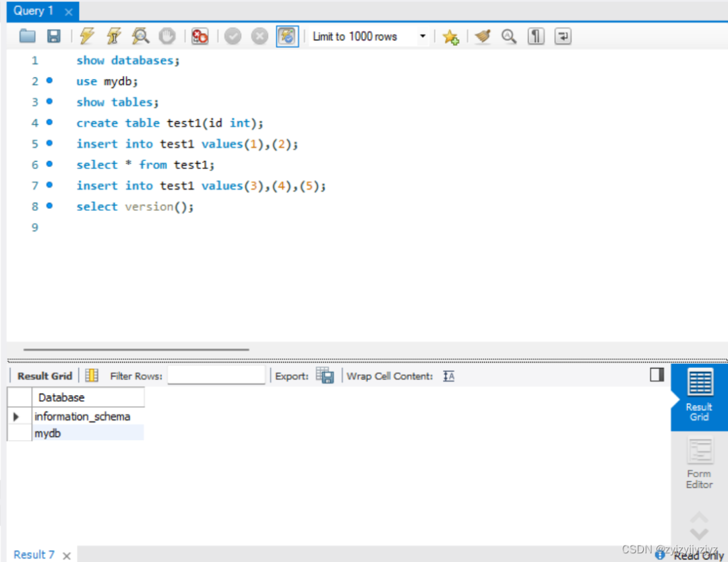Viewport: 728px width, 562px height.
Task: Select the Query 1 tab
Action: (x=34, y=11)
